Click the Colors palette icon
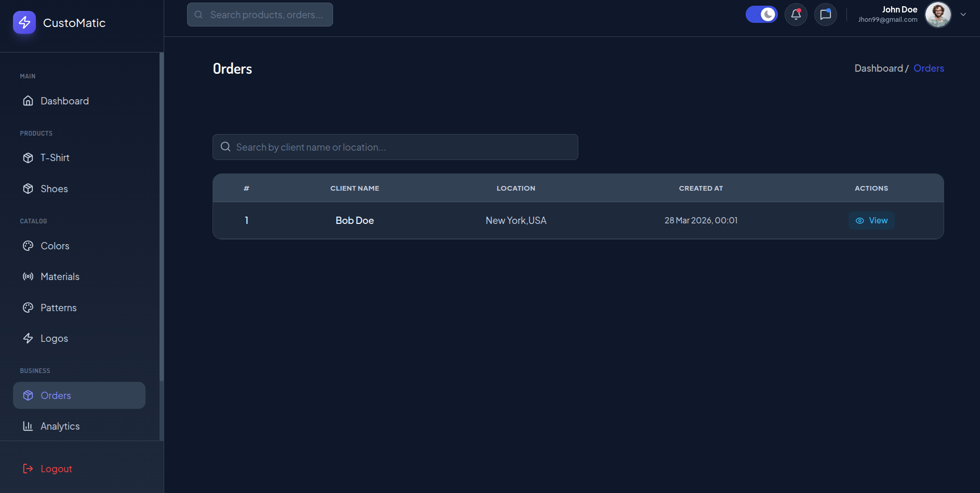Screen dimensions: 980x493 pos(28,246)
